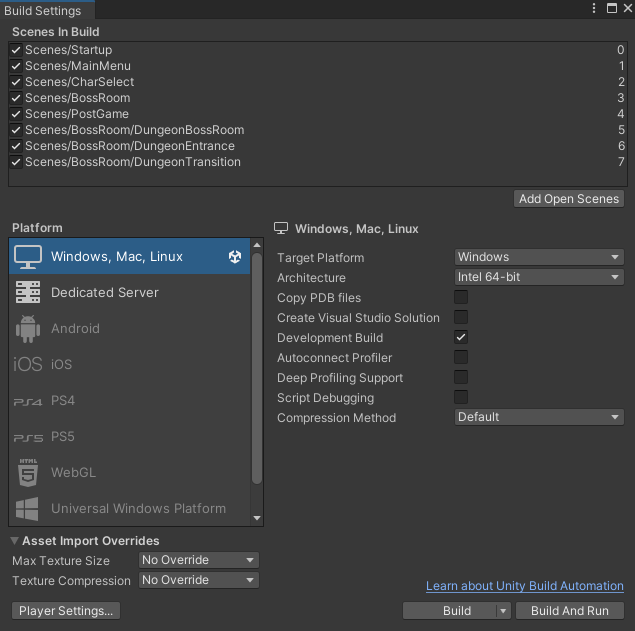Open the window's three-dot options menu
Viewport: 635px width, 631px height.
pos(594,8)
